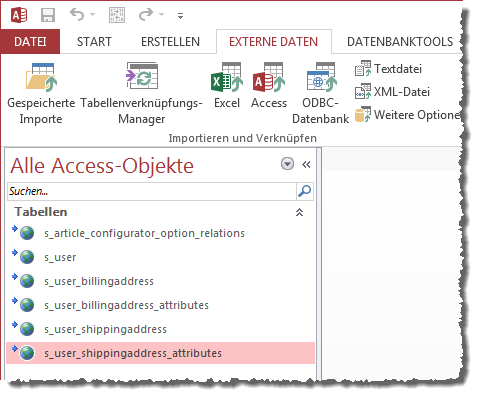Screen dimensions: 480x397
Task: Select the EXTERNE DATEN ribbon tab
Action: pyautogui.click(x=274, y=42)
